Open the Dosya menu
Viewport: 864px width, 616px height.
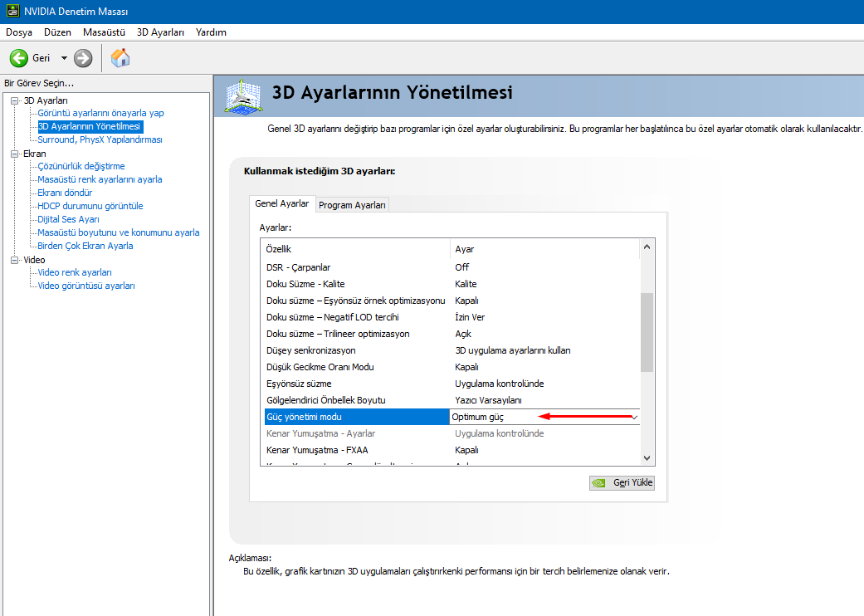pos(19,32)
